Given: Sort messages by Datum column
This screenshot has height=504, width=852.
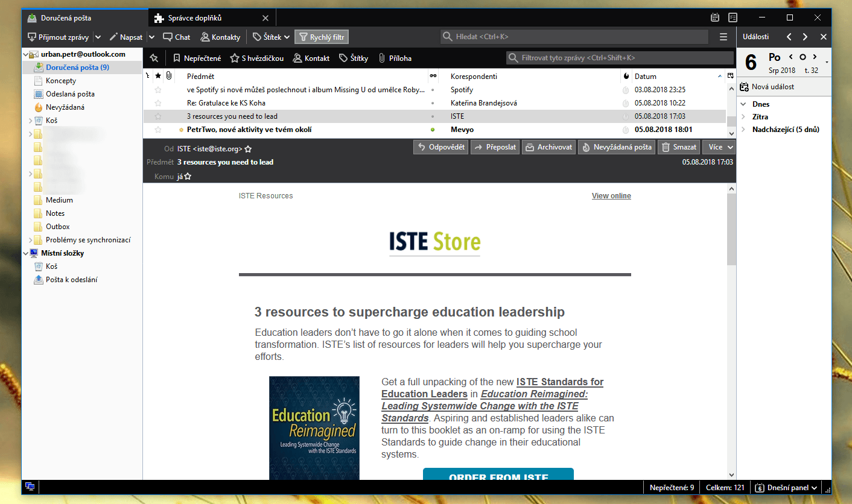Looking at the screenshot, I should click(x=678, y=76).
